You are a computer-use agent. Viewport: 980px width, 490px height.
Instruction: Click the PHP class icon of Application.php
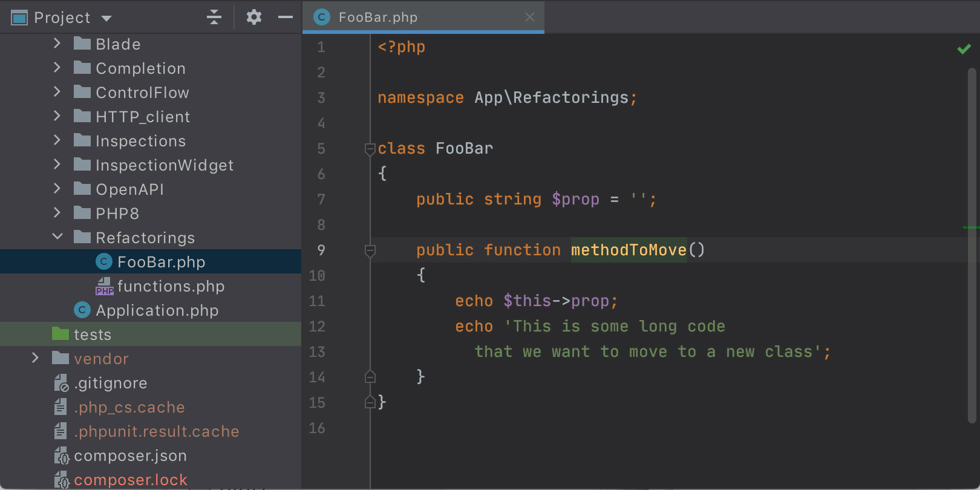pos(82,310)
